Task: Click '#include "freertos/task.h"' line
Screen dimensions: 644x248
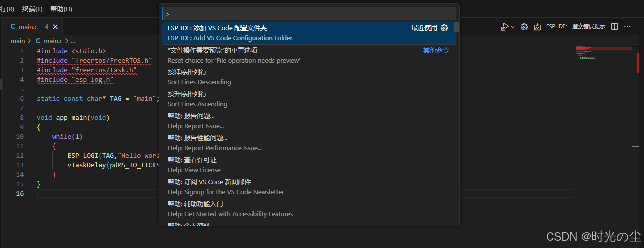Action: tap(87, 70)
